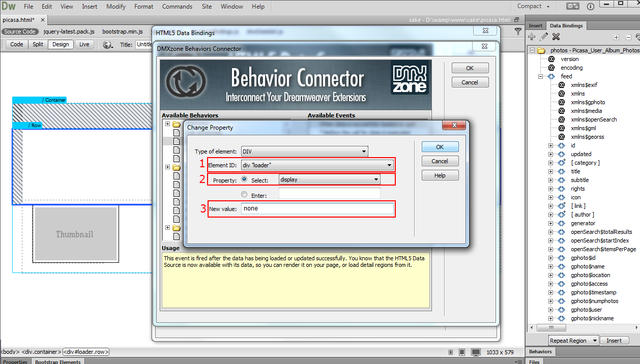
Task: Click Cancel in Behaviors Connector dialog
Action: [470, 82]
